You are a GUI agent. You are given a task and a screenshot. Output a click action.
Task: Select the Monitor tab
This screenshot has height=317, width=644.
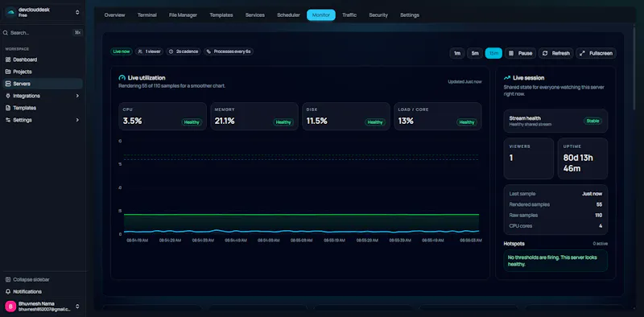(320, 15)
